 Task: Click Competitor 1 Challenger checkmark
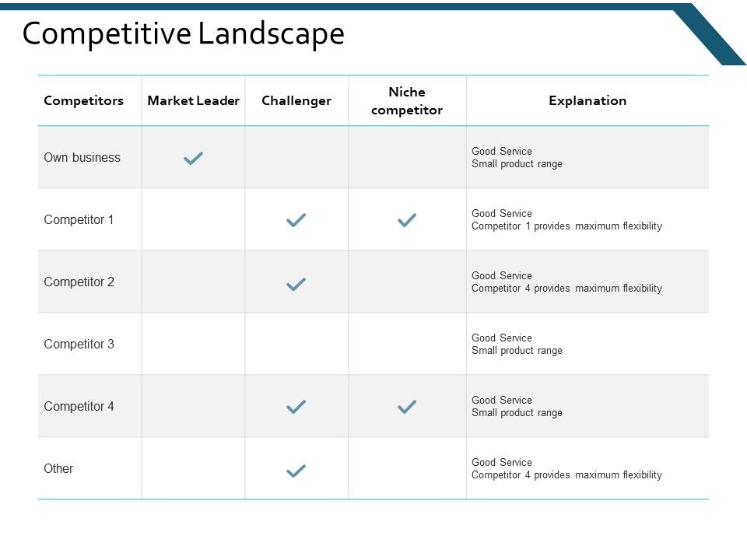pyautogui.click(x=296, y=220)
